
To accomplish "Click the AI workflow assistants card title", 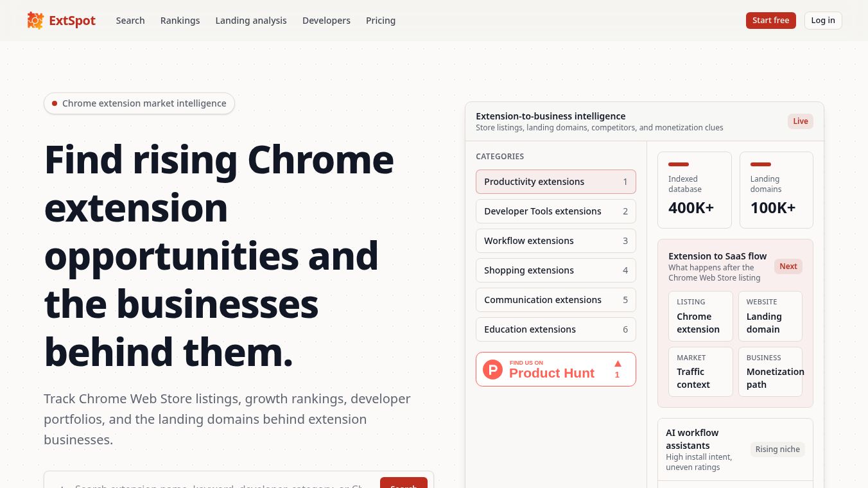I will pos(692,439).
